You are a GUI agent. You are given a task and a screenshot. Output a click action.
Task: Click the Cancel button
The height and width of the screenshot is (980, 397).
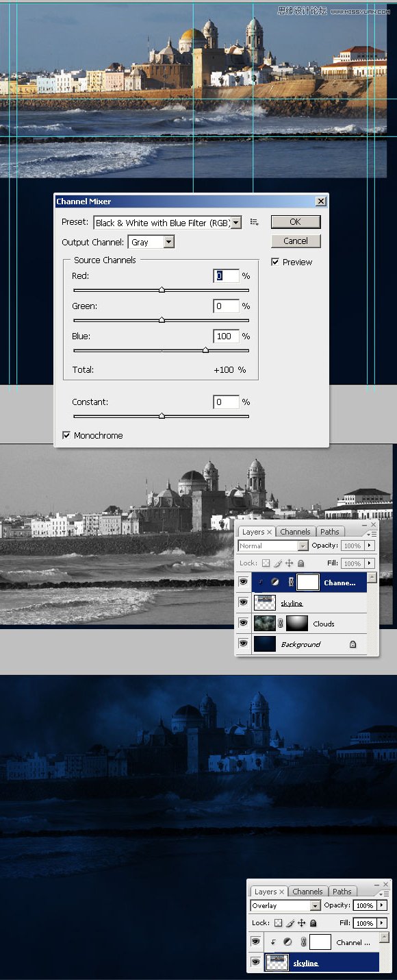click(x=296, y=241)
